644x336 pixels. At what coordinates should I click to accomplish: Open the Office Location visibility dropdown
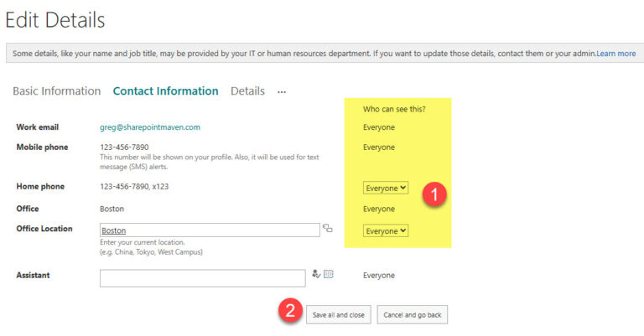(x=385, y=230)
